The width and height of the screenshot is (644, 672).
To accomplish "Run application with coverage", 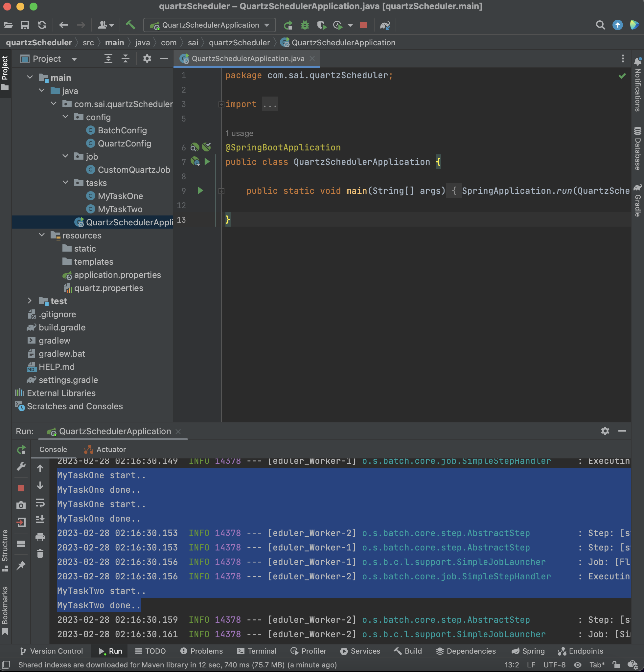I will (x=322, y=25).
